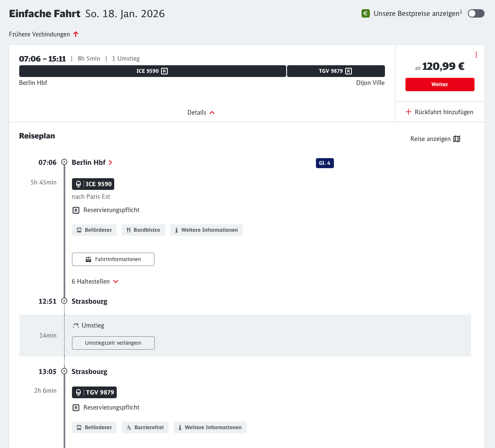
Task: Click Umstiegszeit verlängern button
Action: point(113,343)
